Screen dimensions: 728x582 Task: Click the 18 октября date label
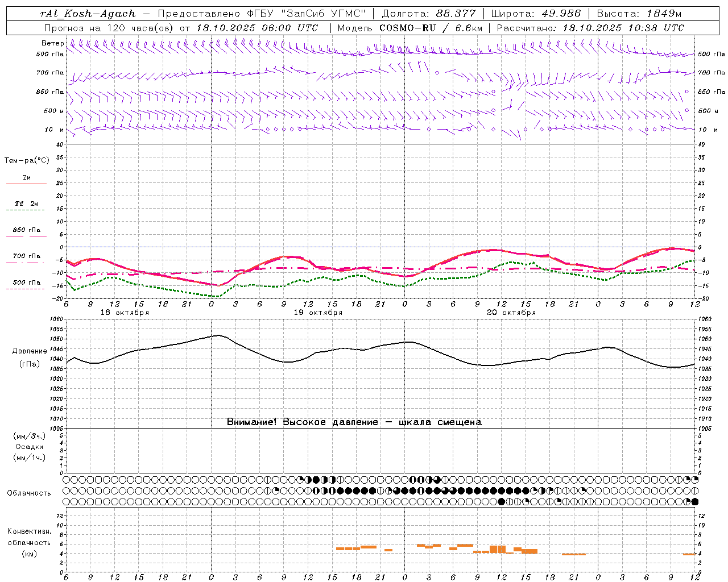125,313
